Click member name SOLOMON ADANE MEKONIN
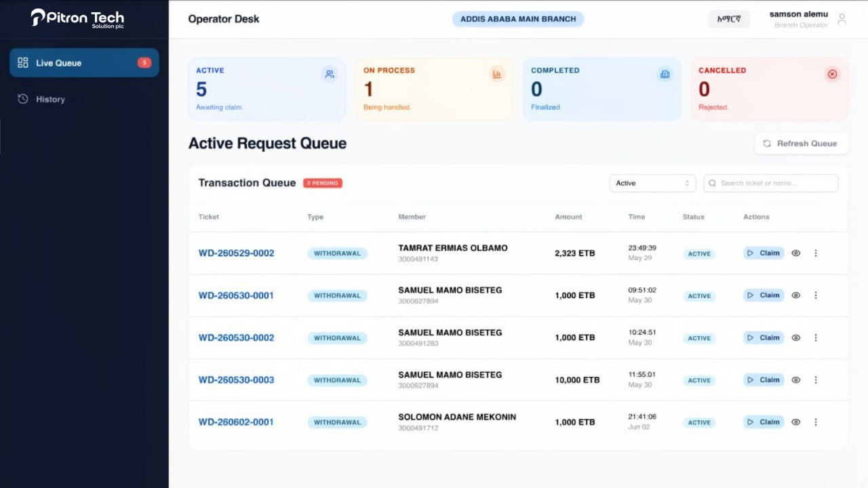 tap(457, 417)
